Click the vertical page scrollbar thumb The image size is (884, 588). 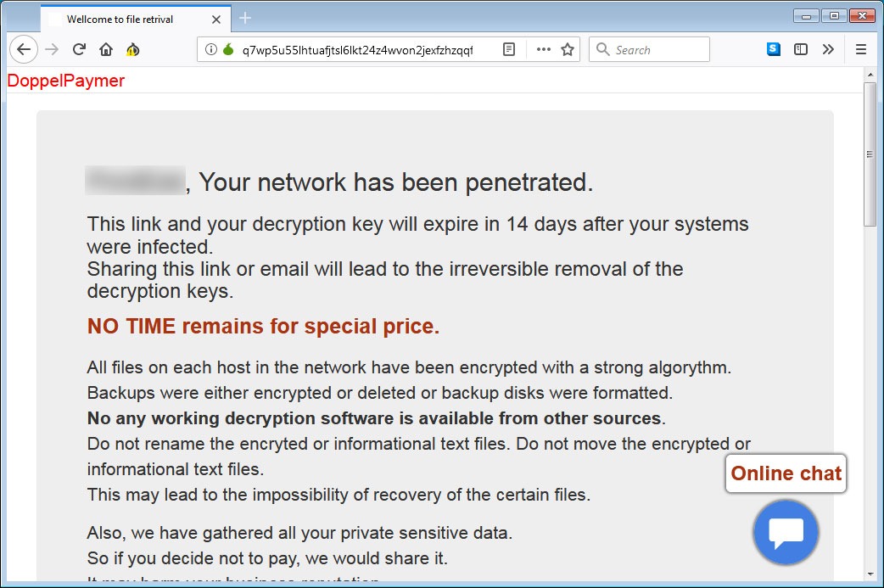point(870,153)
